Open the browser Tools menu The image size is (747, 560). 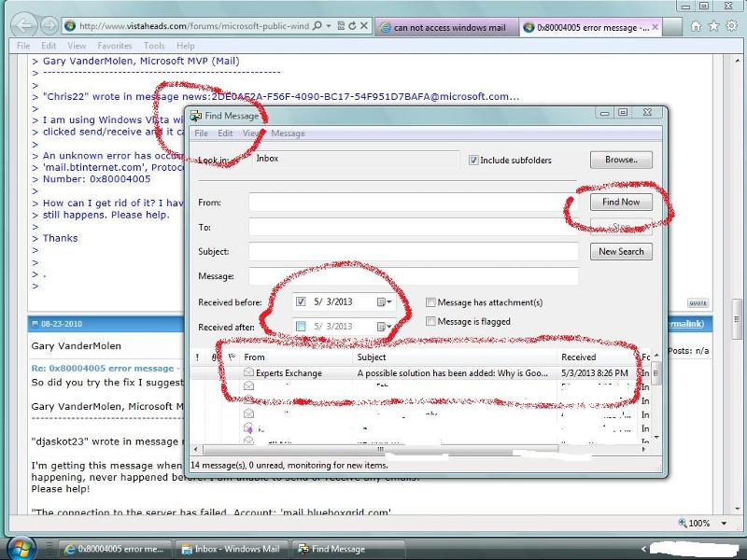(154, 46)
